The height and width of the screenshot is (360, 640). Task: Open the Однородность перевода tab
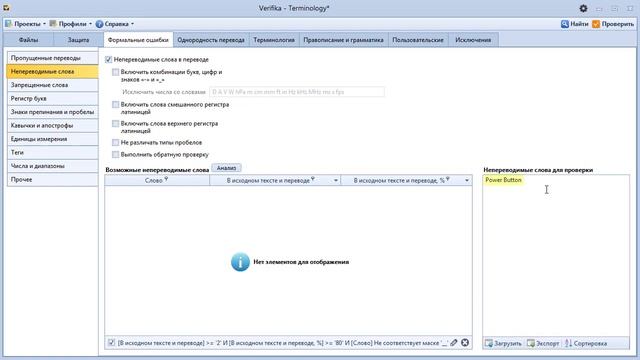click(x=211, y=40)
